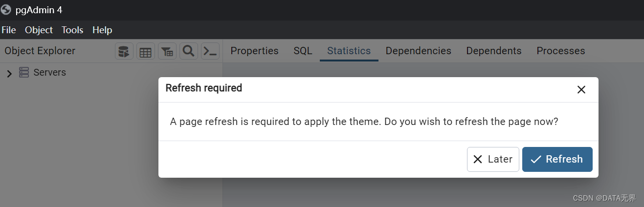Viewport: 644px width, 207px height.
Task: Open the Help menu
Action: (102, 30)
